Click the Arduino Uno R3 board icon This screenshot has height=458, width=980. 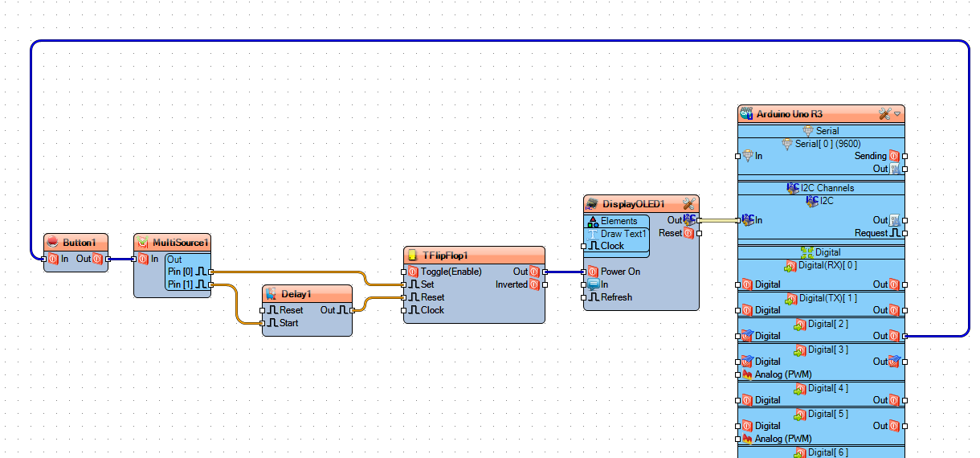point(746,114)
